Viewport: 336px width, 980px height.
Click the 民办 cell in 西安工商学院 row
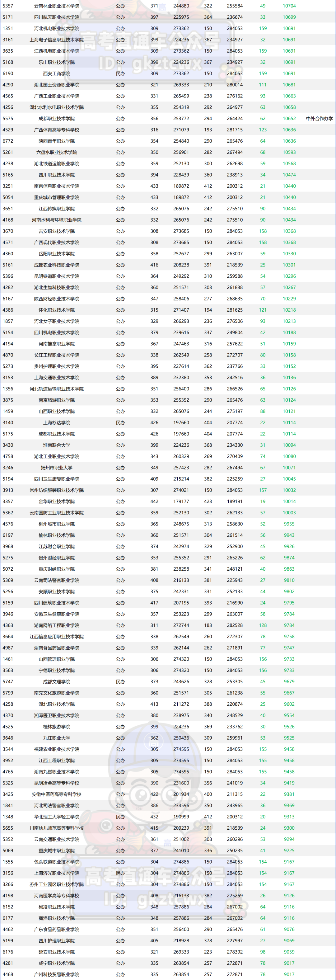(120, 73)
